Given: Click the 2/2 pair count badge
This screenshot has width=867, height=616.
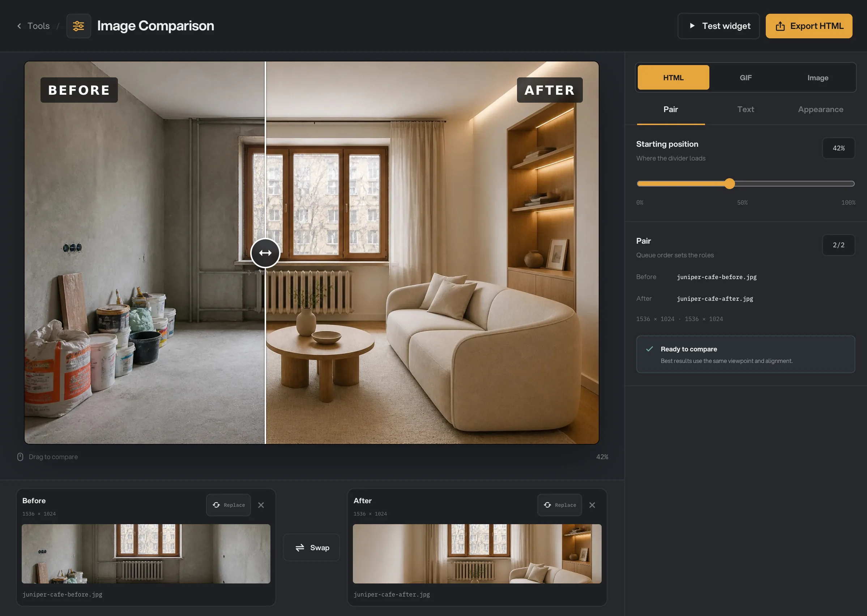Looking at the screenshot, I should click(x=838, y=245).
